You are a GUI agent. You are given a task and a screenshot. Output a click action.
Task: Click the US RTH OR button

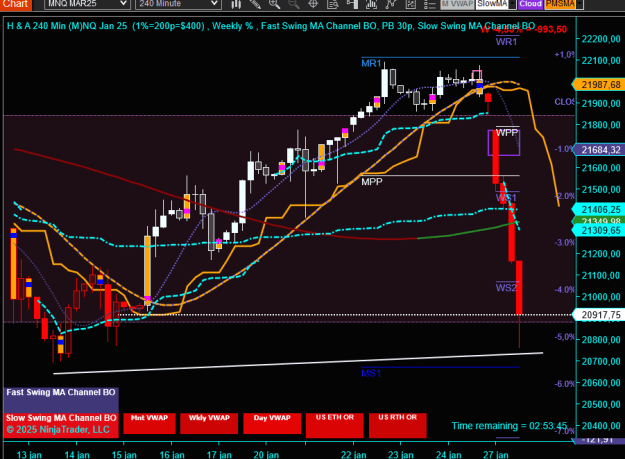pyautogui.click(x=397, y=425)
